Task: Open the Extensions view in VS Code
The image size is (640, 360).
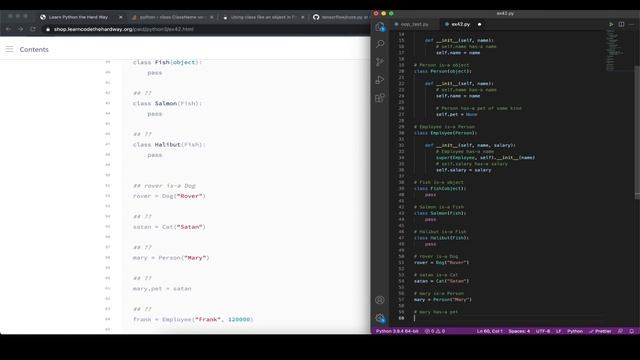Action: click(380, 98)
